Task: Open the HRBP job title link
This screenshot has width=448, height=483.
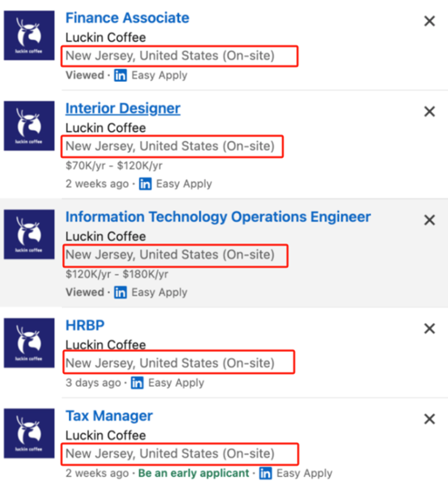Action: coord(85,326)
